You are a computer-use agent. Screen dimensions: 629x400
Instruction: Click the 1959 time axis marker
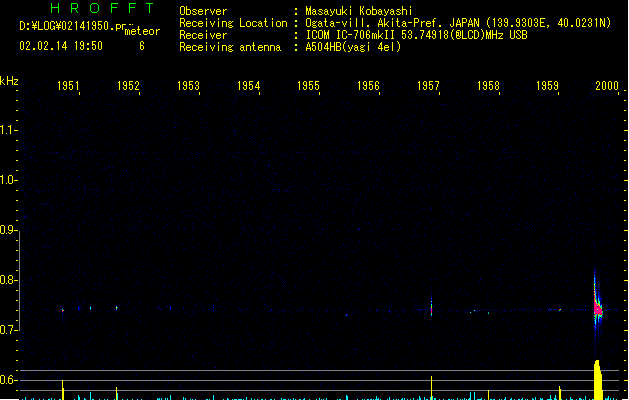click(x=548, y=85)
